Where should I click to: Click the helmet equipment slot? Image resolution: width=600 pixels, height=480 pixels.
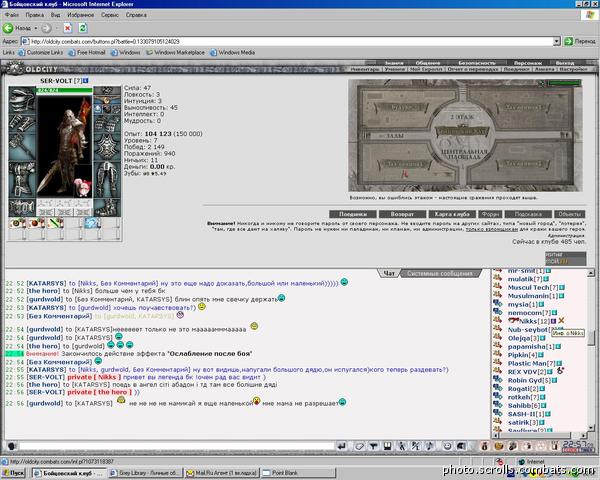coord(22,99)
